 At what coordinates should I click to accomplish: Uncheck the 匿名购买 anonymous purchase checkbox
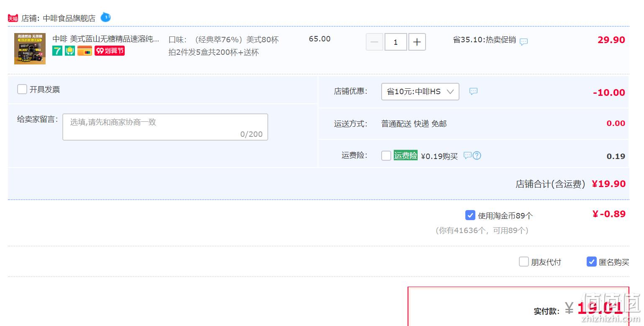[x=592, y=262]
